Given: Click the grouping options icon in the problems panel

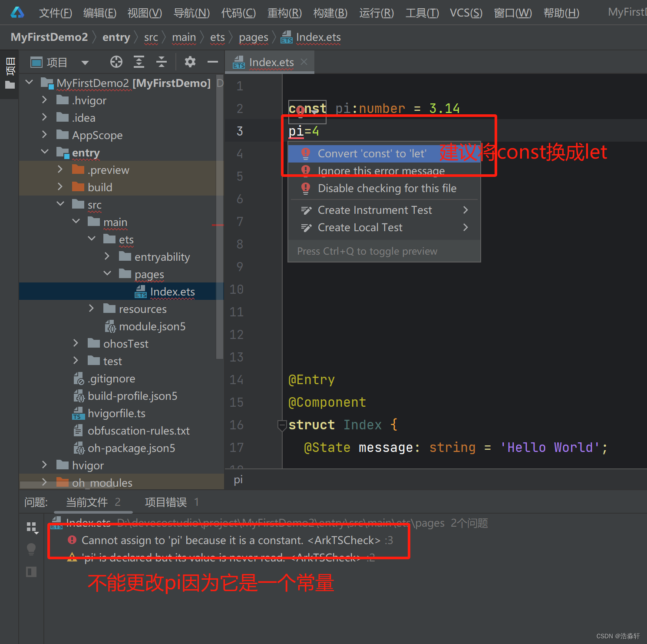Looking at the screenshot, I should 32,528.
